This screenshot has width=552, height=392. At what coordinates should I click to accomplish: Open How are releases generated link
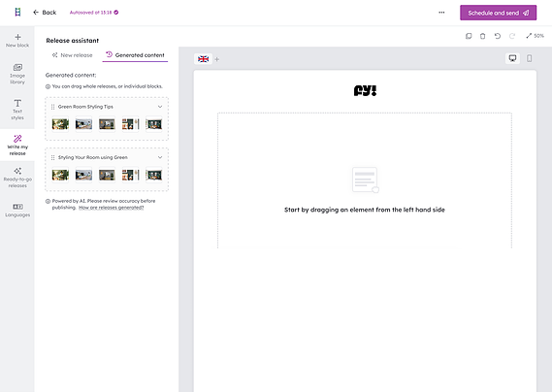(x=111, y=208)
